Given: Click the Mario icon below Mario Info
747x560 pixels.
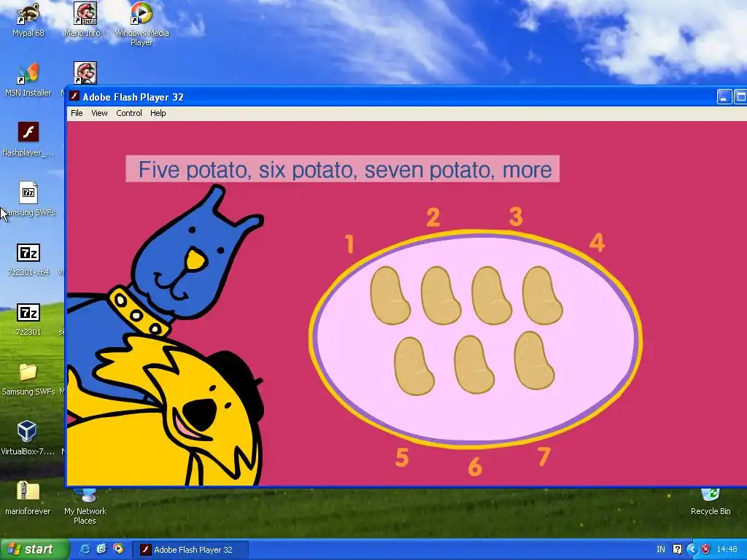Looking at the screenshot, I should 85,73.
